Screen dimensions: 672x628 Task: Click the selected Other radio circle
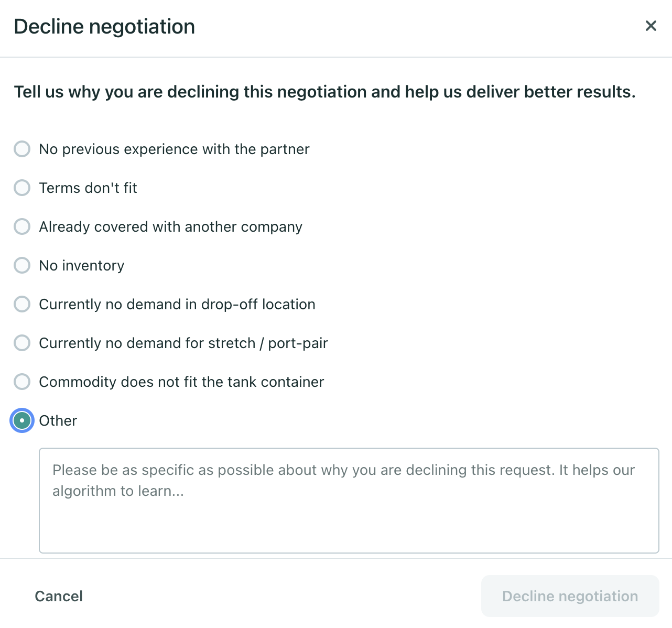[22, 420]
